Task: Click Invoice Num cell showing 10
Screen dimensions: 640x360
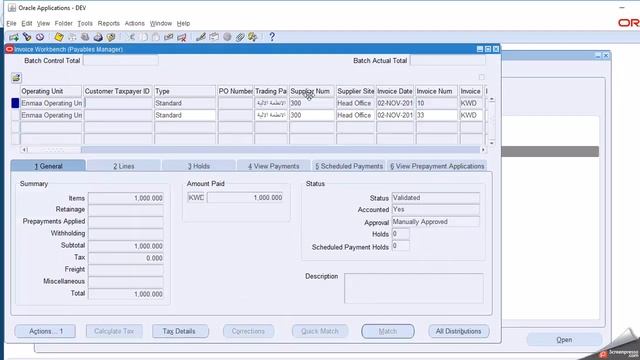Action: [x=436, y=103]
